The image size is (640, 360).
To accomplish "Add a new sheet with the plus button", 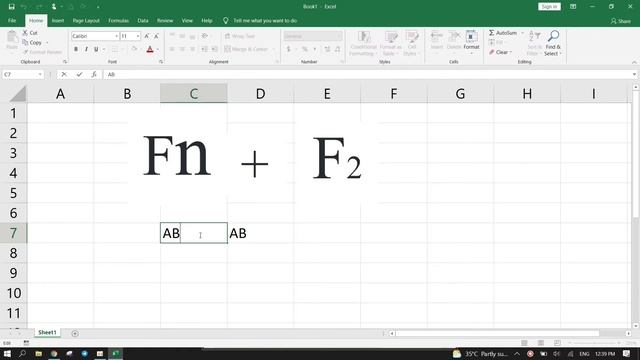I will [75, 333].
